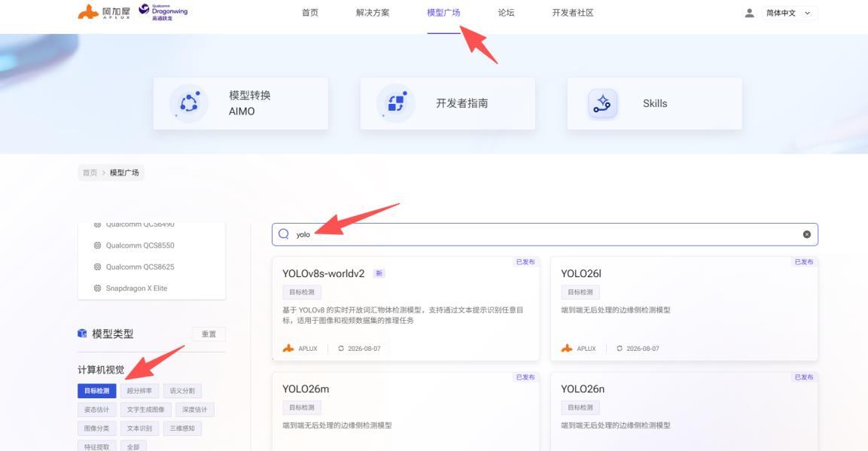Open the 开发者社区 nav tab
The height and width of the screenshot is (451, 868).
pyautogui.click(x=572, y=13)
